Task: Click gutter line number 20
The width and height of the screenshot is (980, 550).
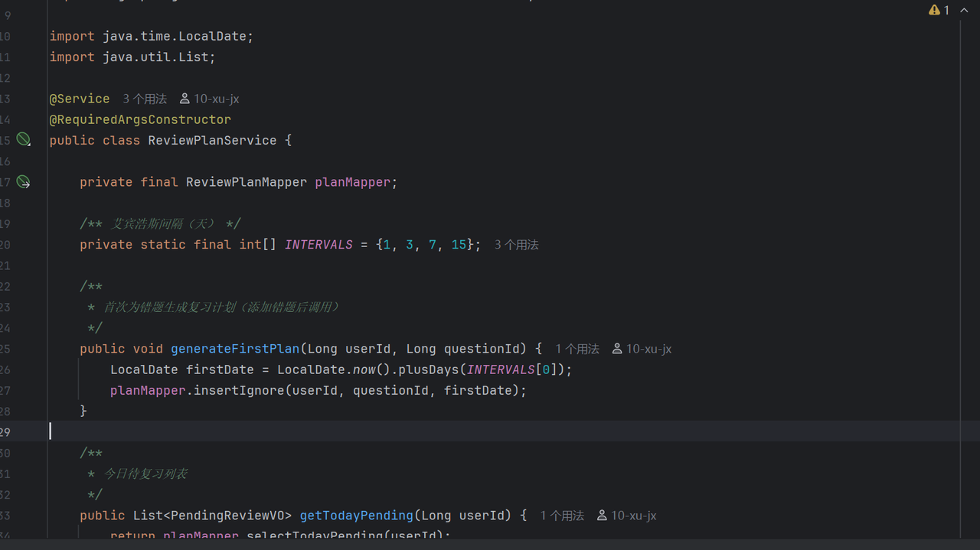Action: [5, 245]
